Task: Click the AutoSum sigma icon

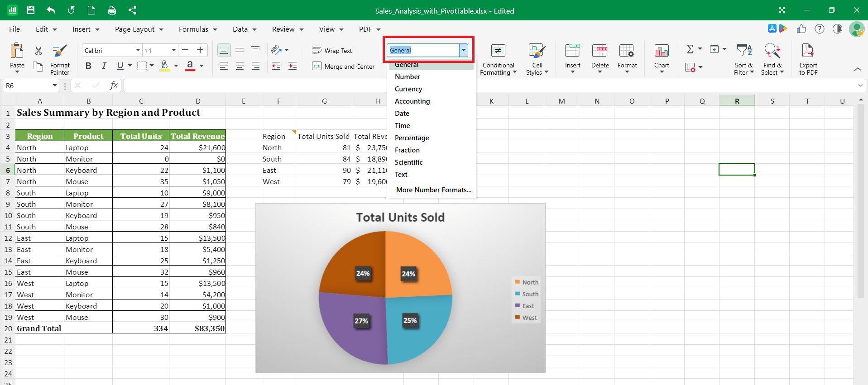Action: click(690, 49)
